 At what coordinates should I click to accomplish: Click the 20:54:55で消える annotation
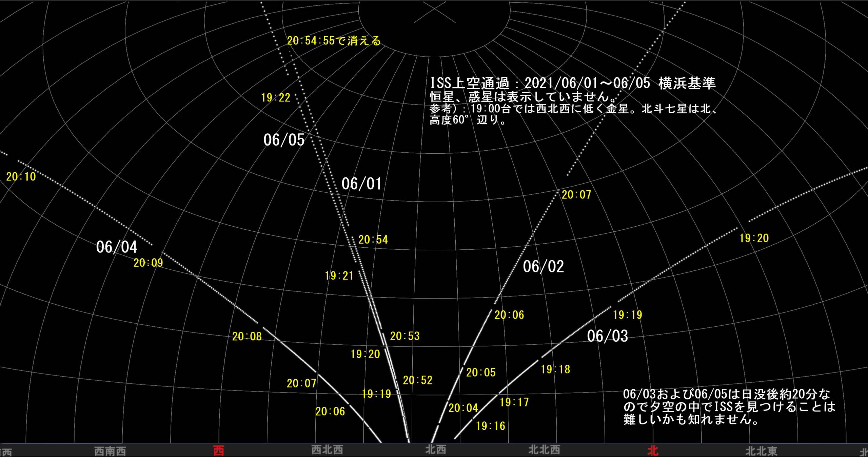click(334, 41)
